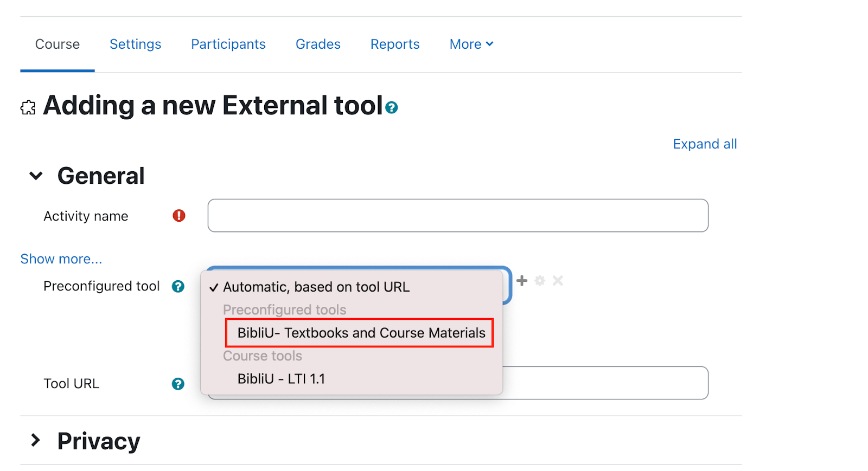Viewport: 868px width, 471px height.
Task: Click the Course tools group header
Action: click(x=263, y=356)
